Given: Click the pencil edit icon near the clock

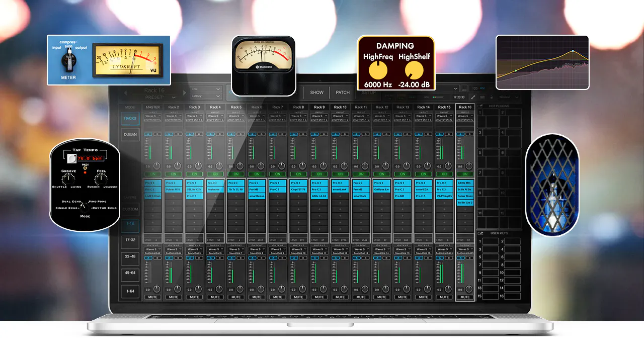Looking at the screenshot, I should [x=473, y=97].
